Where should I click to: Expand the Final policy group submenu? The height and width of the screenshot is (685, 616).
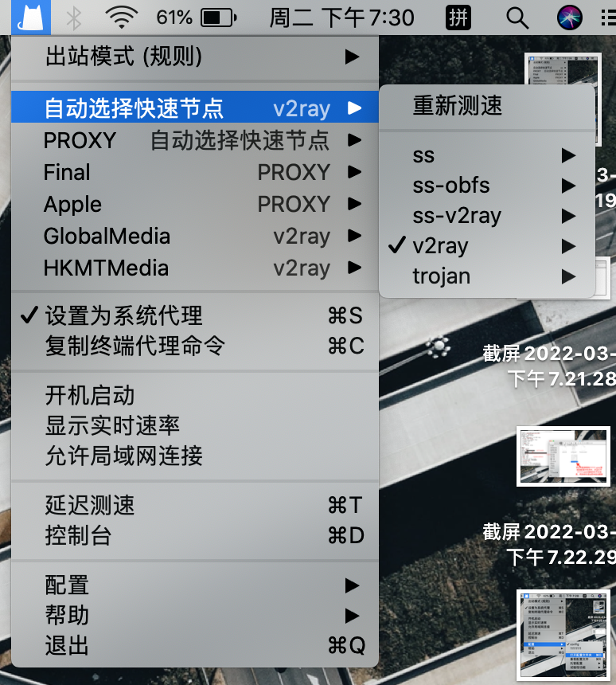(195, 172)
